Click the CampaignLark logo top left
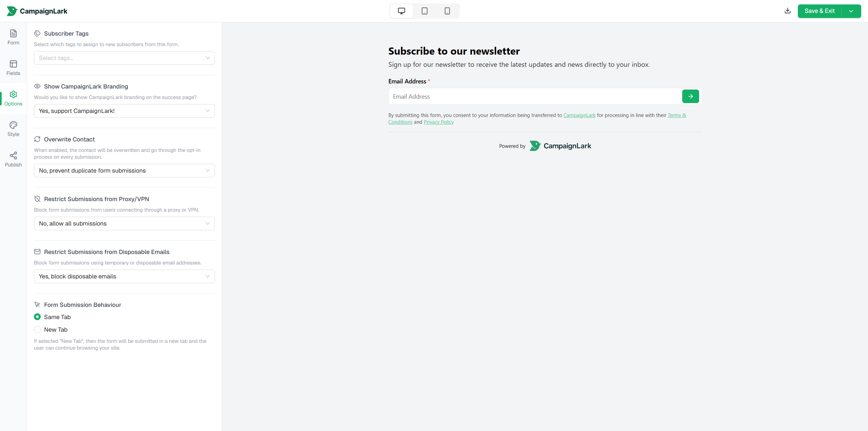Image resolution: width=868 pixels, height=431 pixels. (x=37, y=11)
